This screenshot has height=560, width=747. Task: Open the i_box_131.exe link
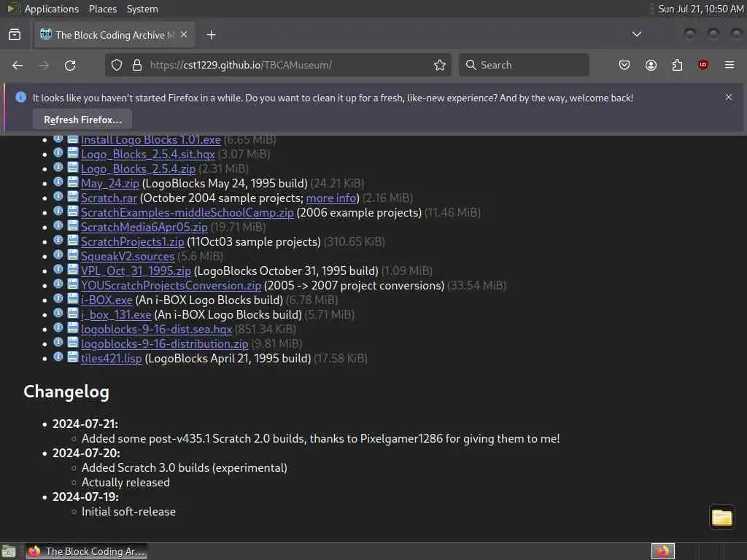pos(116,315)
